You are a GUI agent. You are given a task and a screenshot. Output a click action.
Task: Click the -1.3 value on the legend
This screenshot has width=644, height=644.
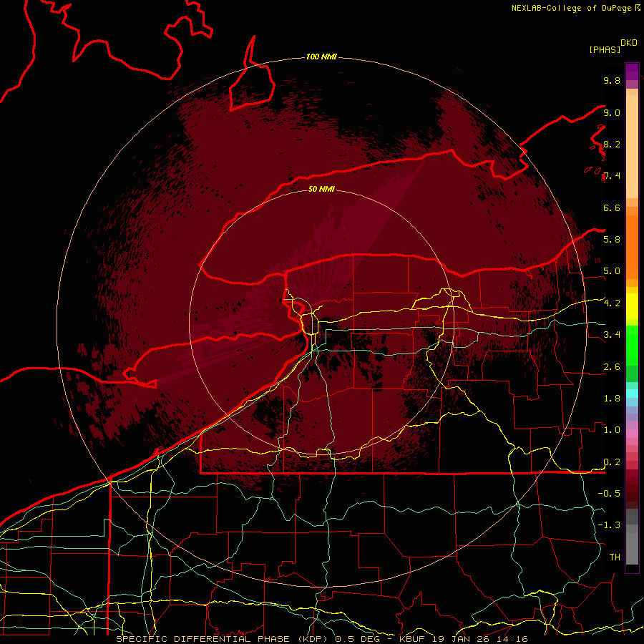(609, 525)
